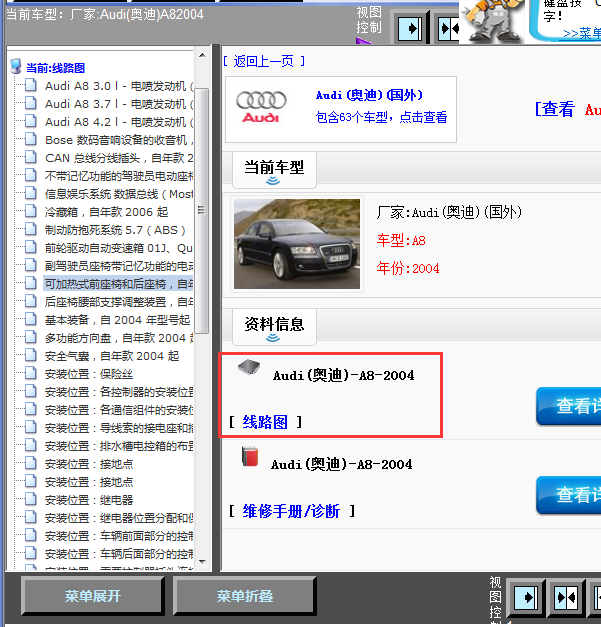Click the 菜单折叠 button

point(245,596)
